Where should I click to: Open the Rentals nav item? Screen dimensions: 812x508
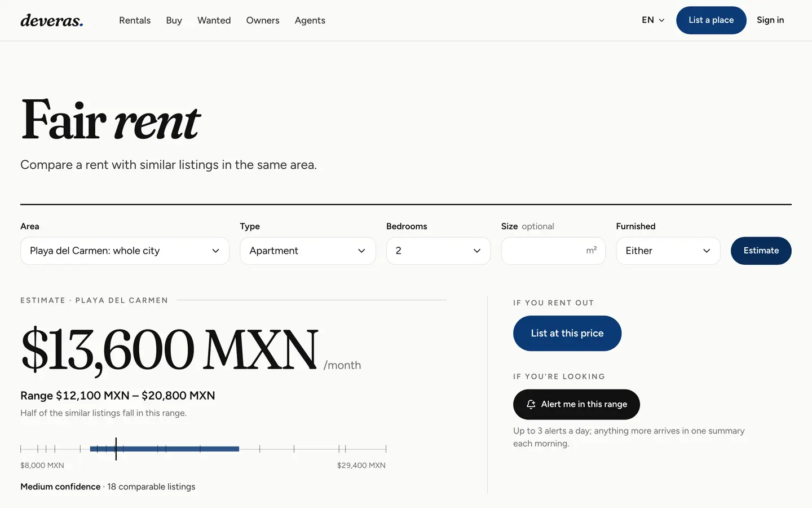tap(135, 20)
